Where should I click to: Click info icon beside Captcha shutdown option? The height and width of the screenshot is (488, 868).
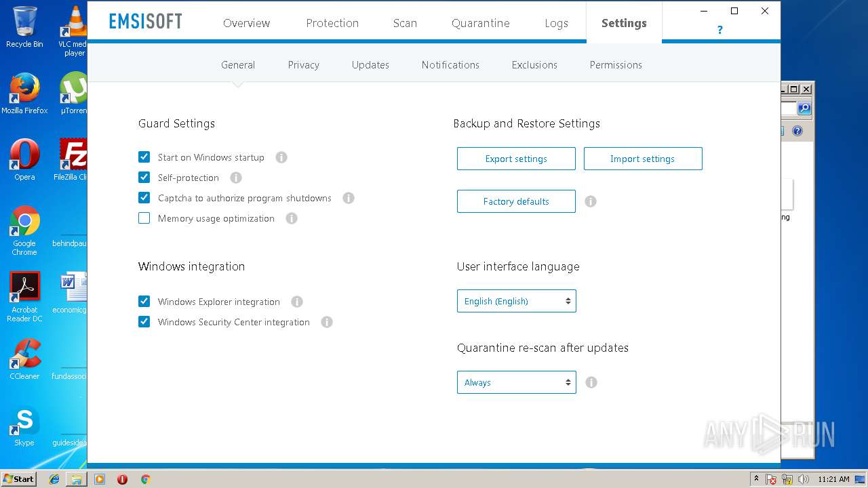pos(349,198)
